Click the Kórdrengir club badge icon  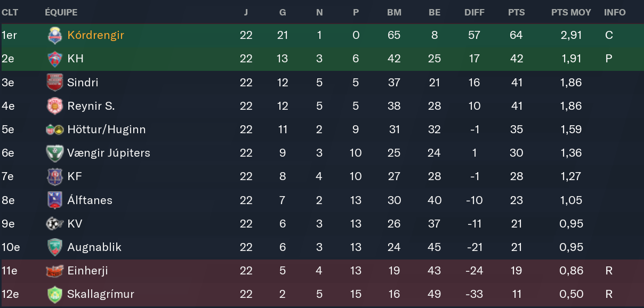click(55, 35)
